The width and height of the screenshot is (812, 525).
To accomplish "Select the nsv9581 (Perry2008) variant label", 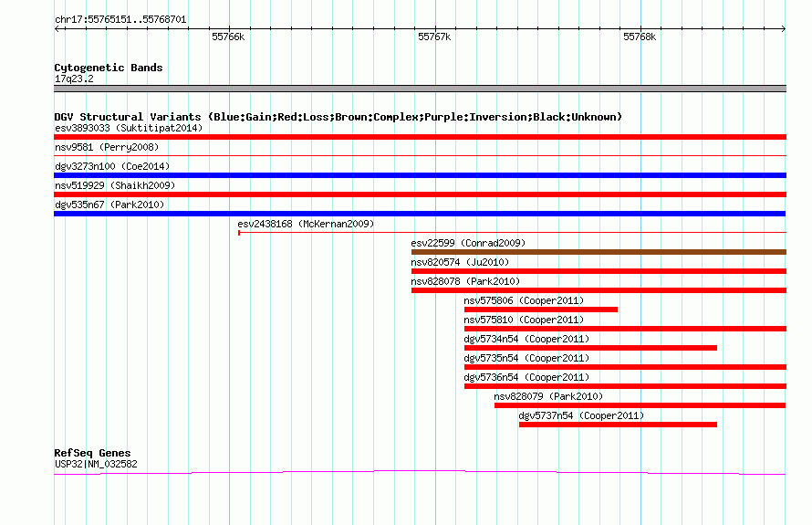I will tap(107, 147).
